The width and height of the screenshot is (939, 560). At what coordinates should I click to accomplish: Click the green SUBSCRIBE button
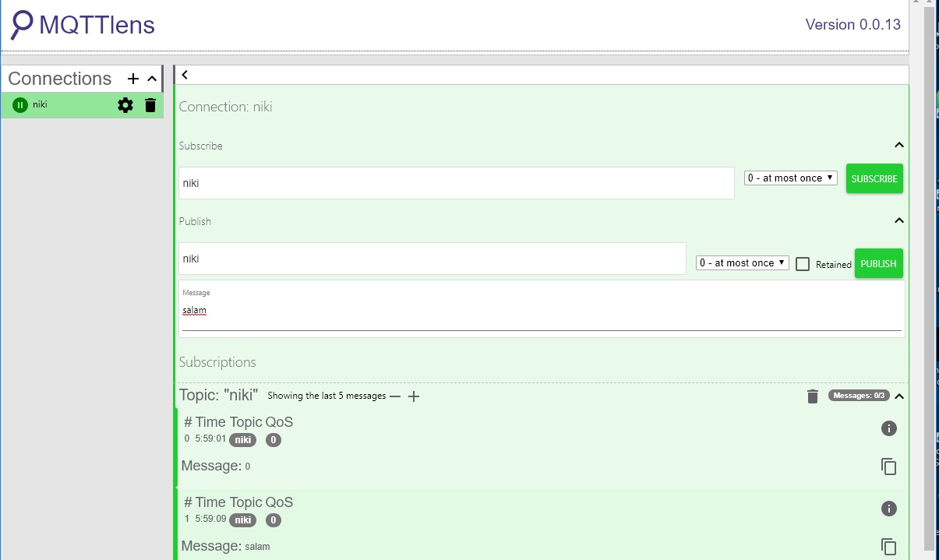point(874,178)
